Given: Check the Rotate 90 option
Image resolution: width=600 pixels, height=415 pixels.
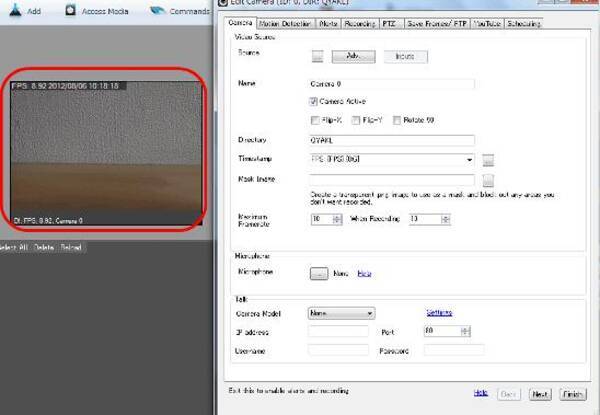Looking at the screenshot, I should [x=397, y=120].
